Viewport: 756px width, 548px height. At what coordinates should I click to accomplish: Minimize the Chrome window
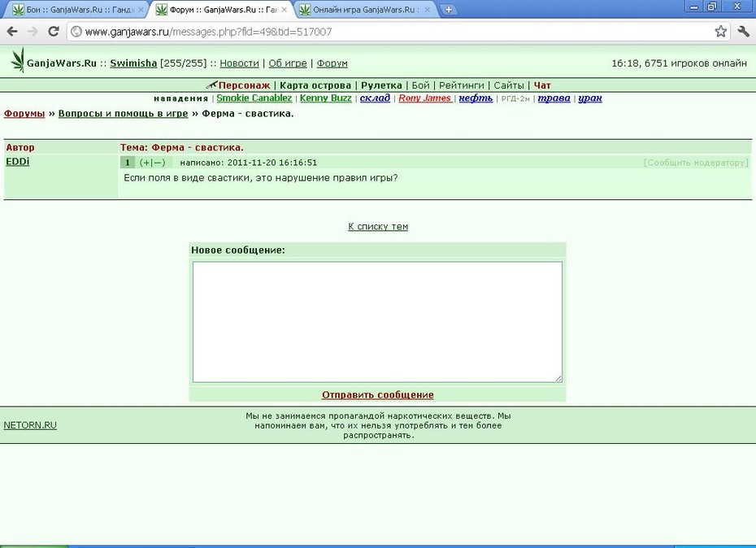(x=693, y=7)
